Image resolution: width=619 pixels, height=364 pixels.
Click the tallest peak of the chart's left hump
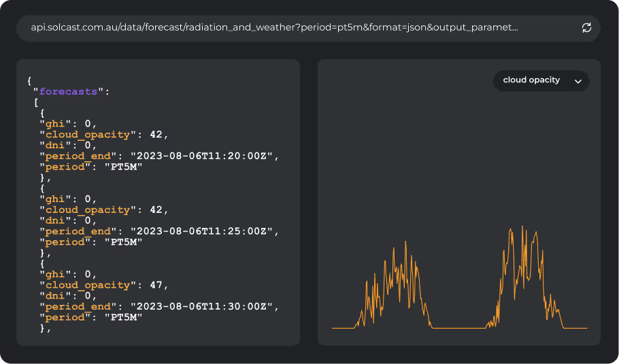point(405,242)
